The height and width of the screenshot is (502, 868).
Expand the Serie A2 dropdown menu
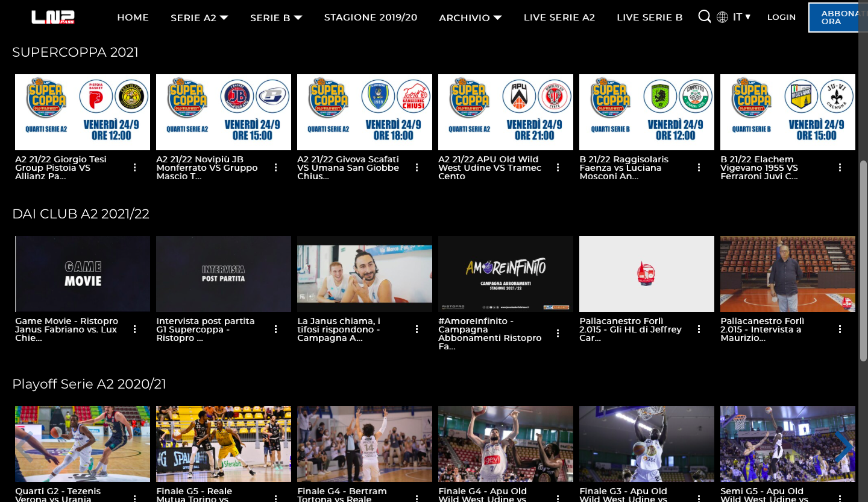[200, 17]
